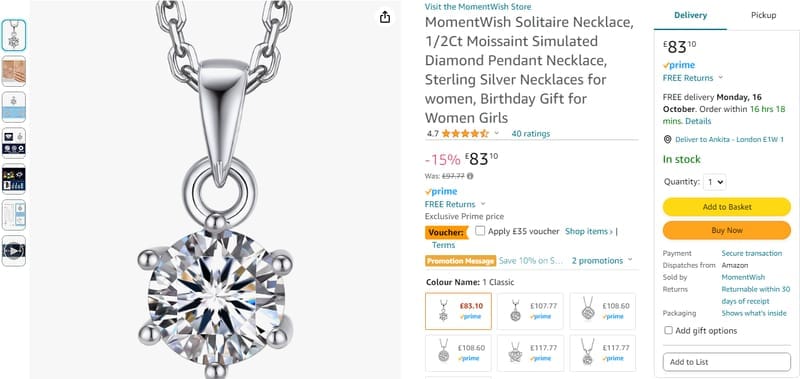The height and width of the screenshot is (379, 800).
Task: Click the info icon next to Was price
Action: [470, 176]
